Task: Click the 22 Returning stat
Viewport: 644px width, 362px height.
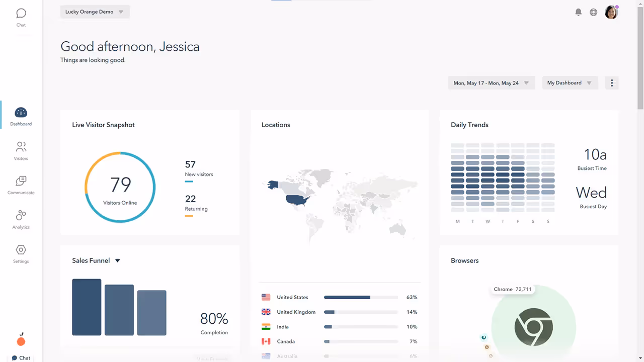Action: point(196,206)
